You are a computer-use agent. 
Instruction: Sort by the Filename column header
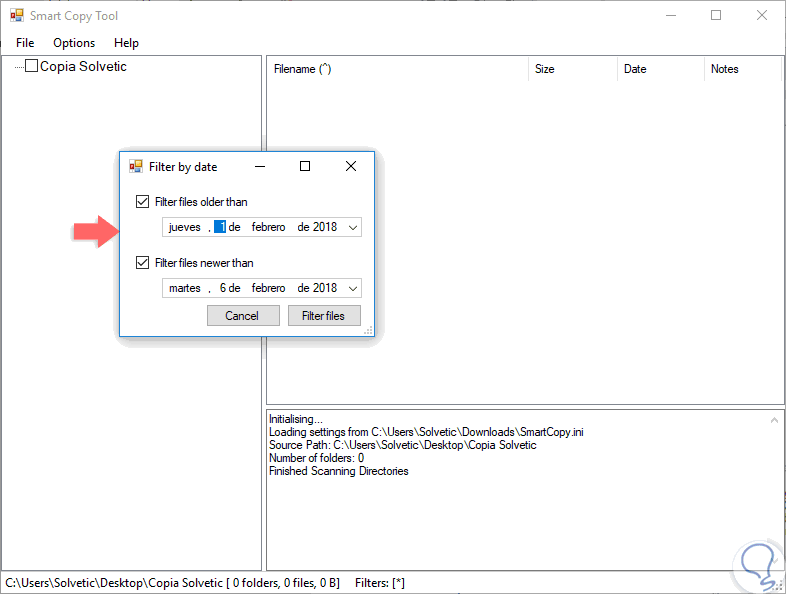pos(398,69)
